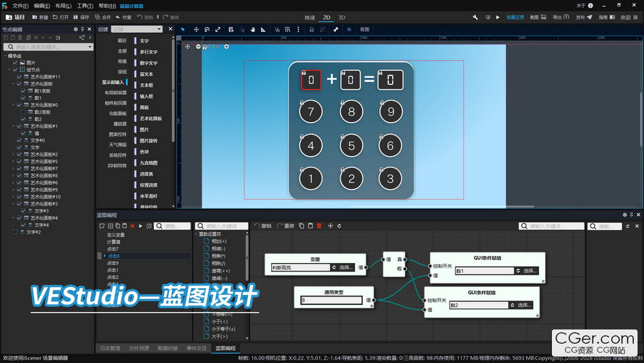Screen dimensions: 644x363
Task: Close the create components panel
Action: click(171, 29)
